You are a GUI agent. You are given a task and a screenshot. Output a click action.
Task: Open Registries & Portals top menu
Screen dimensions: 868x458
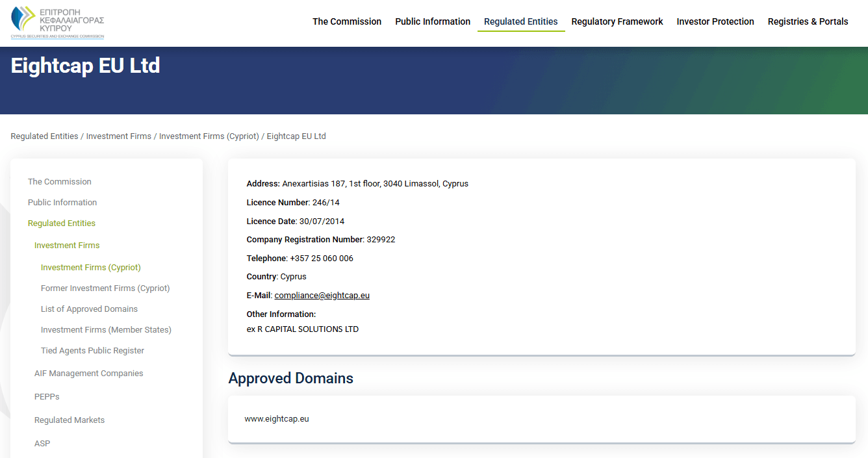pyautogui.click(x=808, y=21)
